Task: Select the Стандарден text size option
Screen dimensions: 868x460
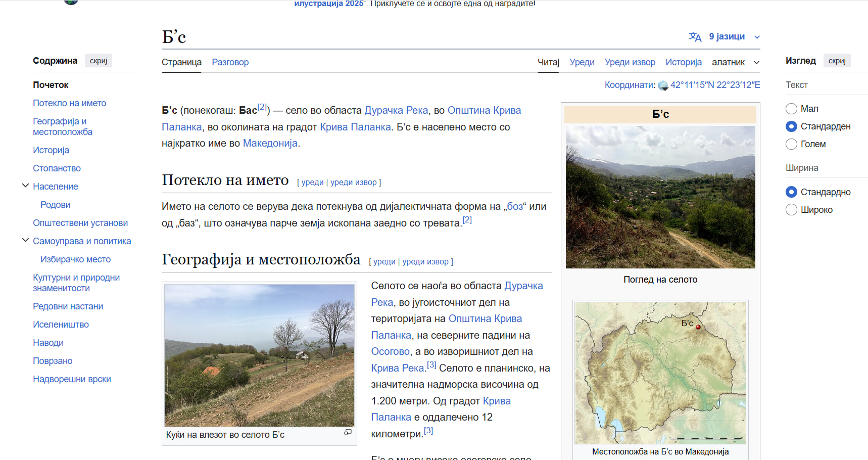Action: 792,126
